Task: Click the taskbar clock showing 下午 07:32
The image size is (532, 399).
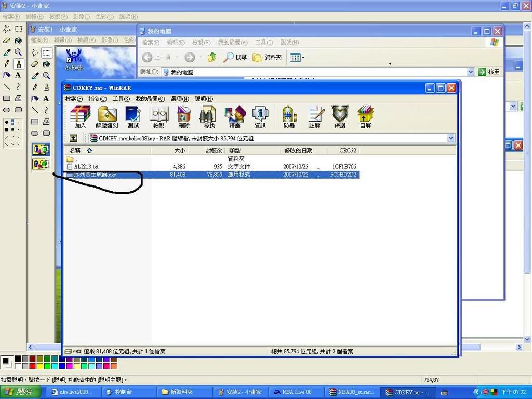Action: (513, 392)
